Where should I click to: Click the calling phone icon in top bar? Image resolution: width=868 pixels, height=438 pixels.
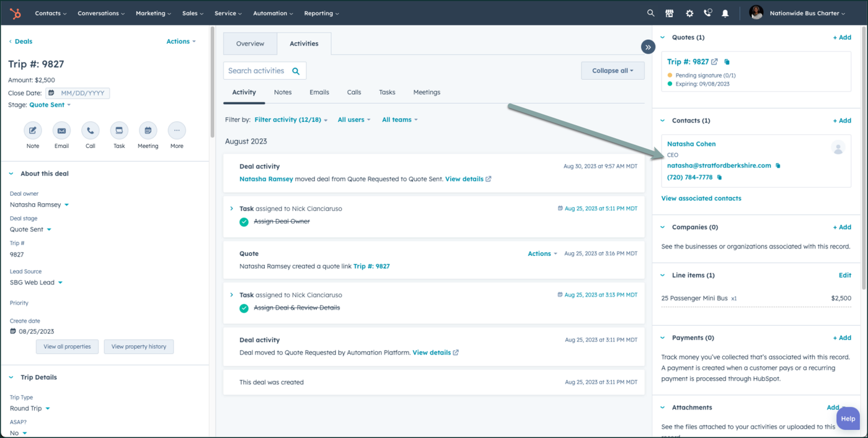pyautogui.click(x=707, y=13)
